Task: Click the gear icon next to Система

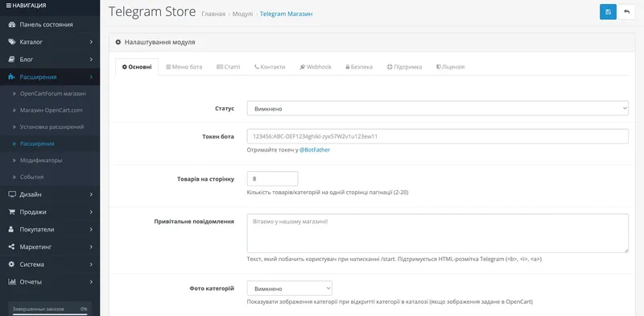Action: click(11, 264)
